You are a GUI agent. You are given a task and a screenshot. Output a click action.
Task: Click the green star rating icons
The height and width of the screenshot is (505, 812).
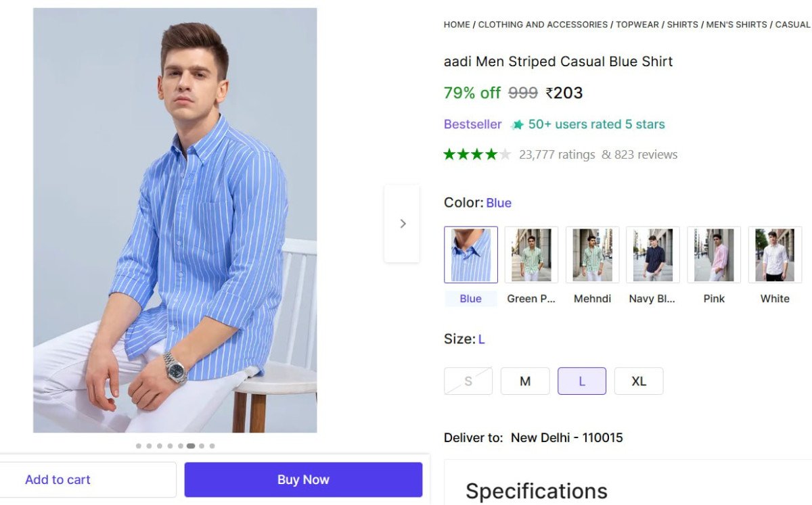pos(476,155)
